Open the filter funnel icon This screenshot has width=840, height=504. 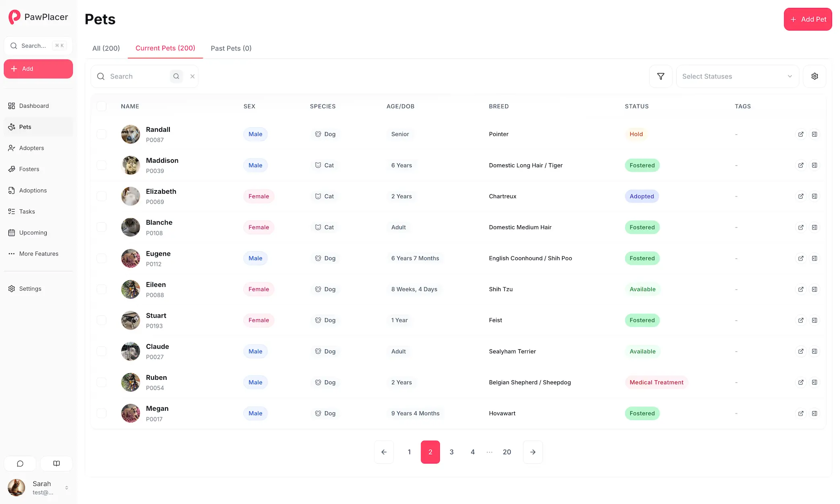[661, 76]
